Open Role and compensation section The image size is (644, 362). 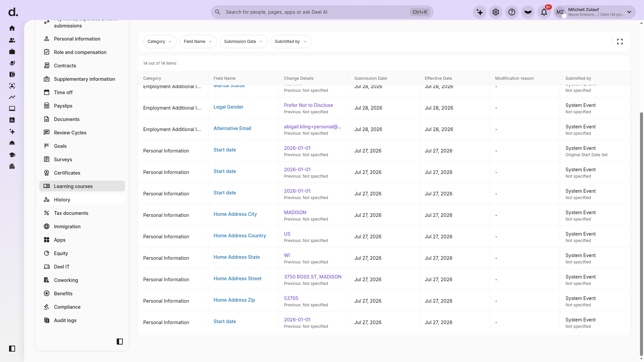point(82,52)
